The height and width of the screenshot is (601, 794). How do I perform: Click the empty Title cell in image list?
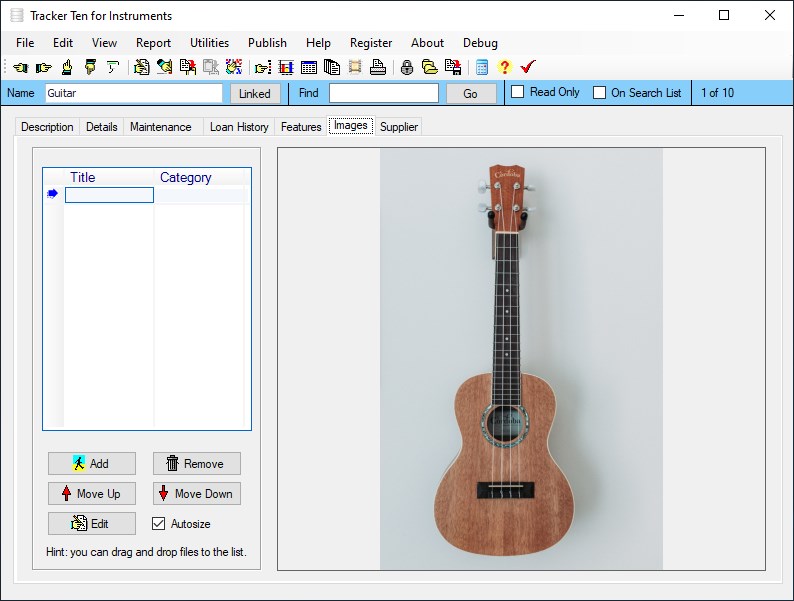(x=109, y=195)
